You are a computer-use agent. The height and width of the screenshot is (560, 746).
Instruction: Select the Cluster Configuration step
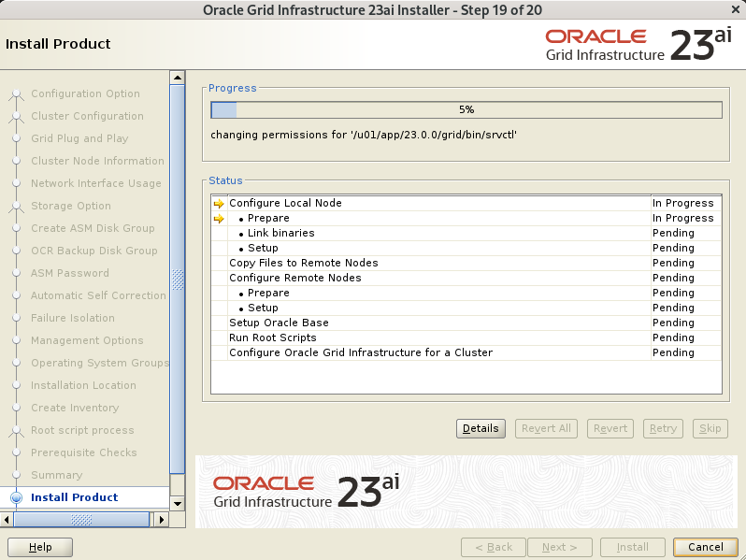[88, 116]
